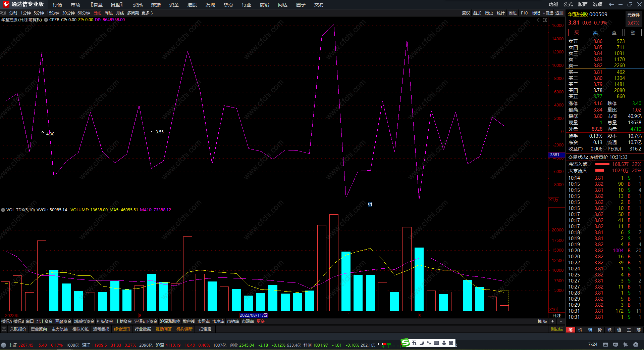Click the CPZB indicator circle icon
The width and height of the screenshot is (644, 350).
point(46,20)
